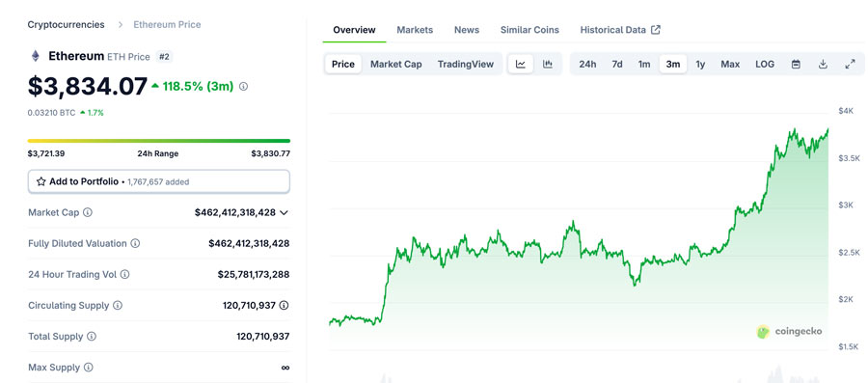868x383 pixels.
Task: Click Fully Diluted Valuation info icon
Action: click(x=135, y=243)
